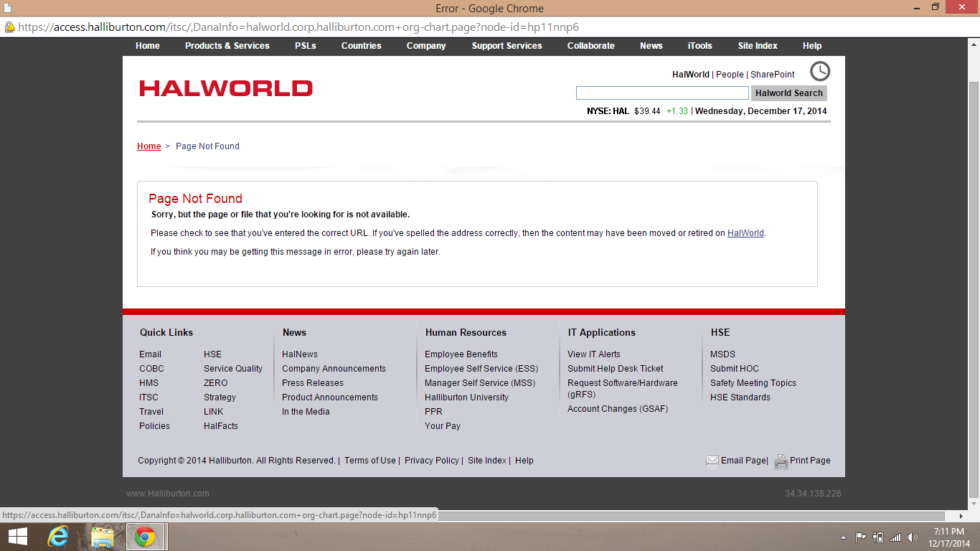This screenshot has height=551, width=980.
Task: Open Action Center flag icon
Action: pyautogui.click(x=860, y=537)
